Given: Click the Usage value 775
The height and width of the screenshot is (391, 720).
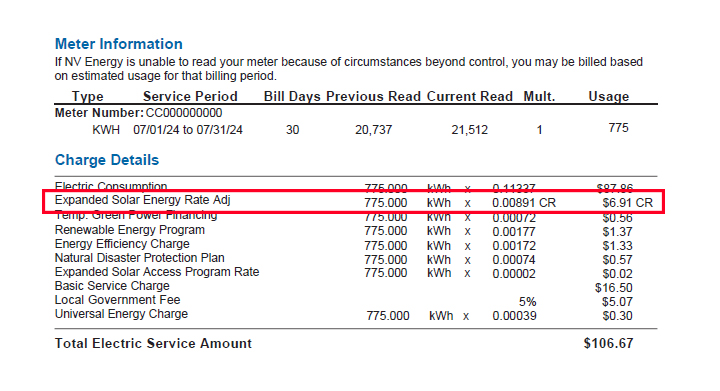Looking at the screenshot, I should tap(619, 128).
